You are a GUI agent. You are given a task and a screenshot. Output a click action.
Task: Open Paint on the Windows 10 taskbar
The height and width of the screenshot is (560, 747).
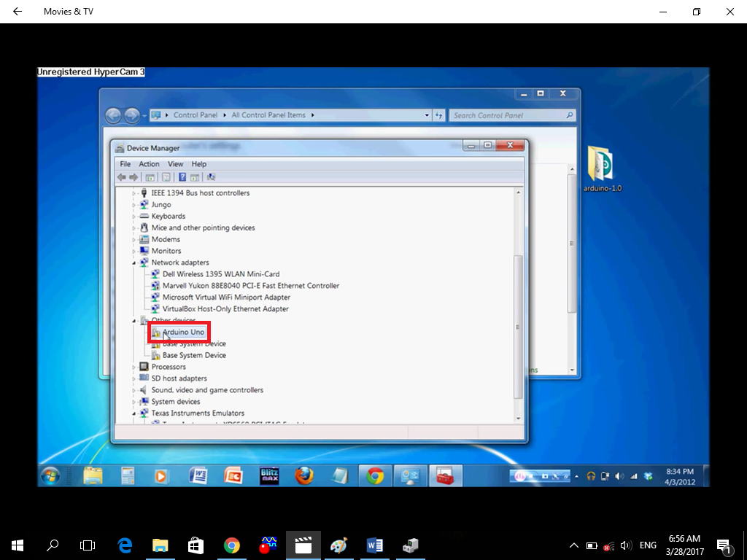coord(338,545)
